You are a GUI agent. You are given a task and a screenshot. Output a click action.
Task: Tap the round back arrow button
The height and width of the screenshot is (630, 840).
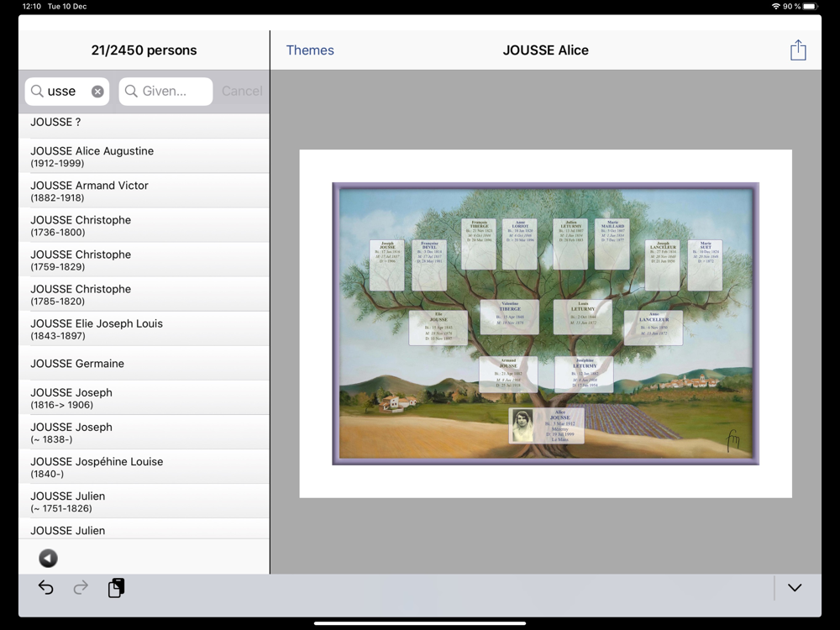click(49, 559)
